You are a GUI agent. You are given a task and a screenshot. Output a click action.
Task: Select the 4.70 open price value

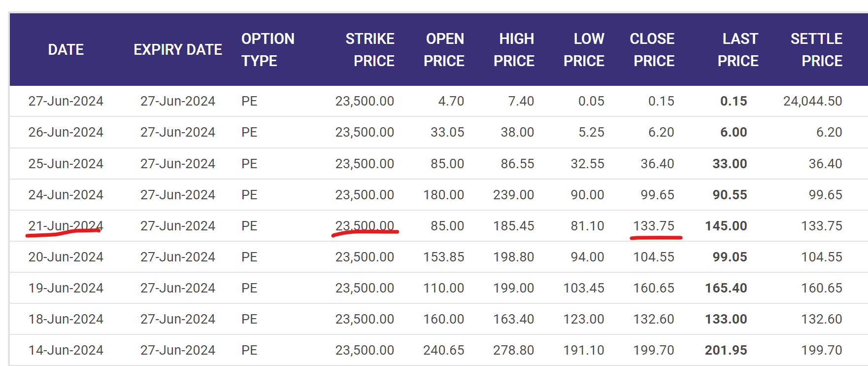point(451,101)
